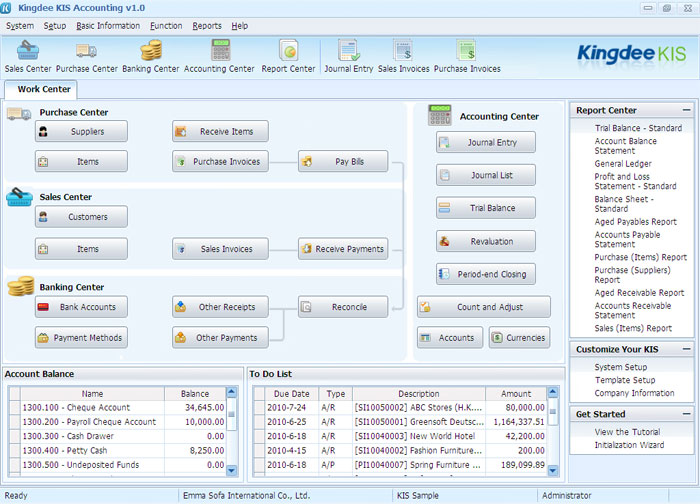Select ABC Stores to-do item
This screenshot has height=504, width=700.
tap(400, 408)
